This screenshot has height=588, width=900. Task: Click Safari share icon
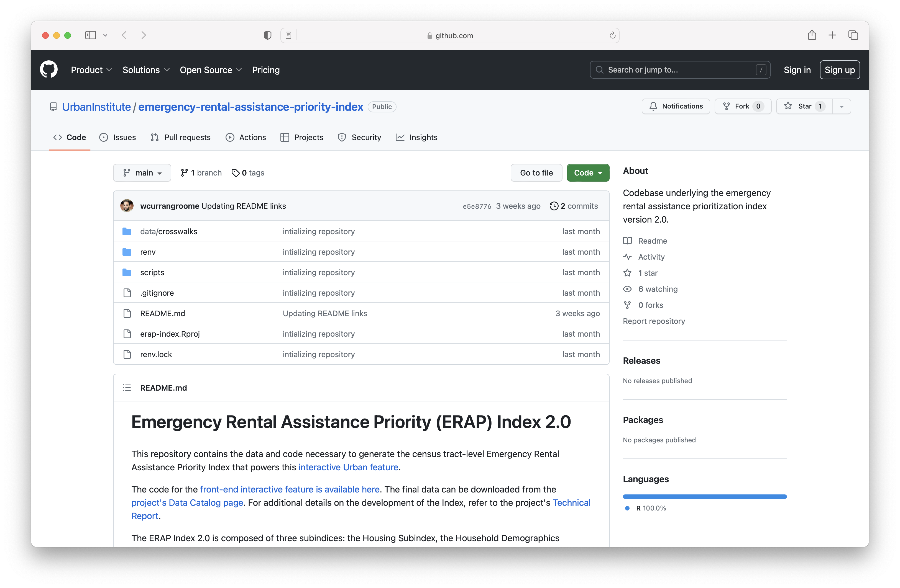click(x=812, y=35)
